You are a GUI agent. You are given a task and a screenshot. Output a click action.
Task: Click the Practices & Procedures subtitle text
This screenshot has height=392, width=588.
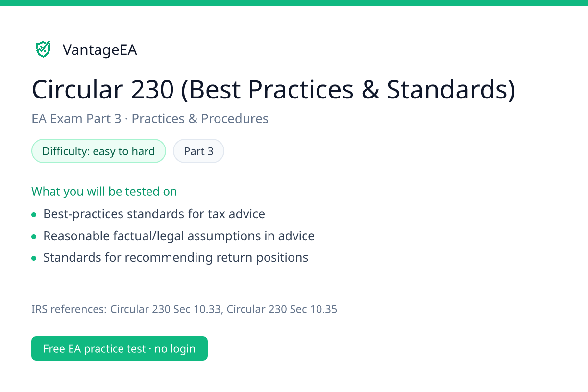tap(200, 119)
